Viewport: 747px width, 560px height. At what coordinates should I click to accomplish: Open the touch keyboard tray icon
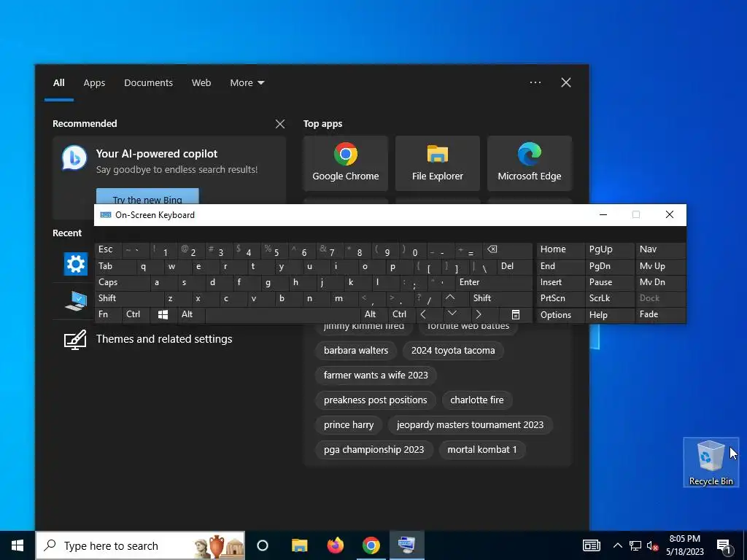(591, 545)
